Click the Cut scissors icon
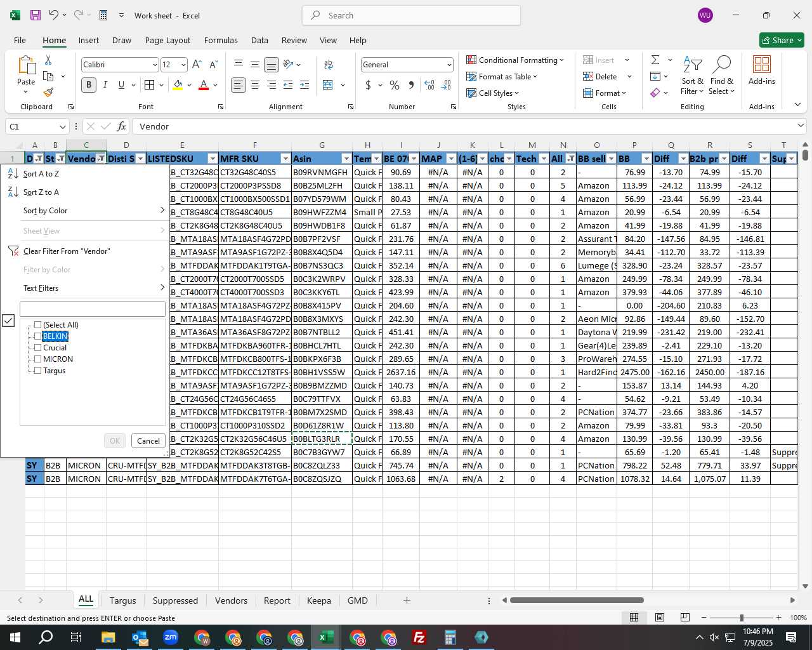This screenshot has height=650, width=812. [48, 60]
